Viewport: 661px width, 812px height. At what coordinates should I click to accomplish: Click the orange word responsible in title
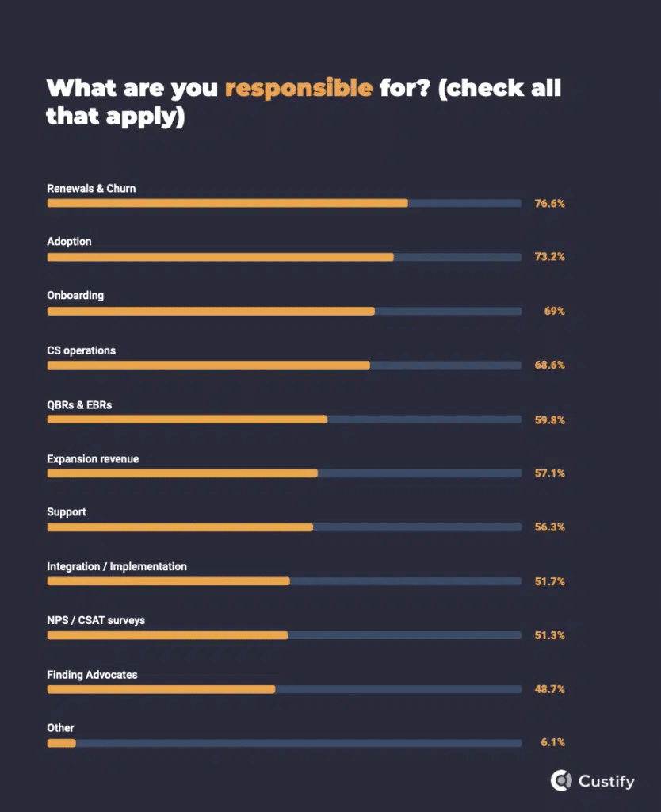pyautogui.click(x=299, y=88)
